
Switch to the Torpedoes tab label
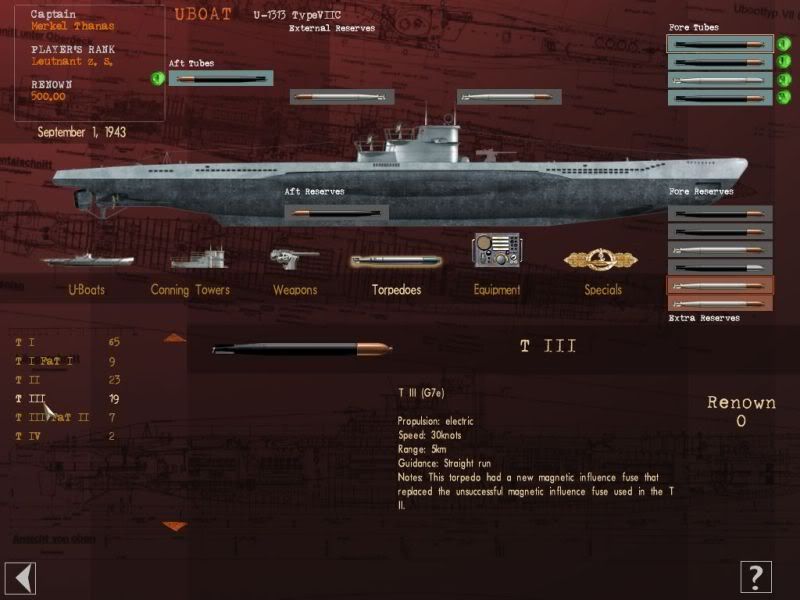[x=396, y=290]
